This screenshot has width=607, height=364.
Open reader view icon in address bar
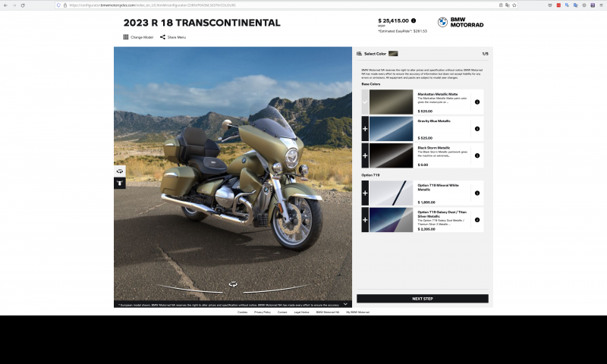(501, 5)
